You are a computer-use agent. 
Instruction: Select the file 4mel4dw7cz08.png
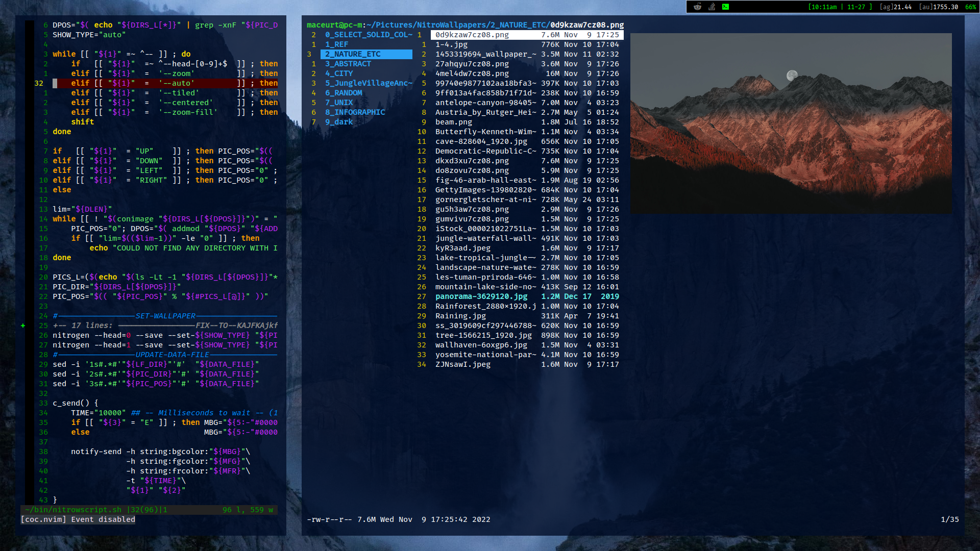point(527,73)
